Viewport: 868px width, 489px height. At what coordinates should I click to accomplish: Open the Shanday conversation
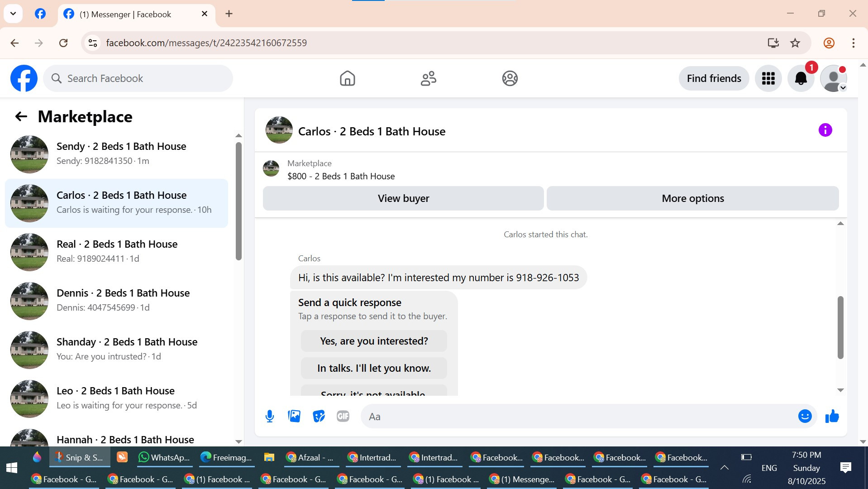tap(116, 350)
